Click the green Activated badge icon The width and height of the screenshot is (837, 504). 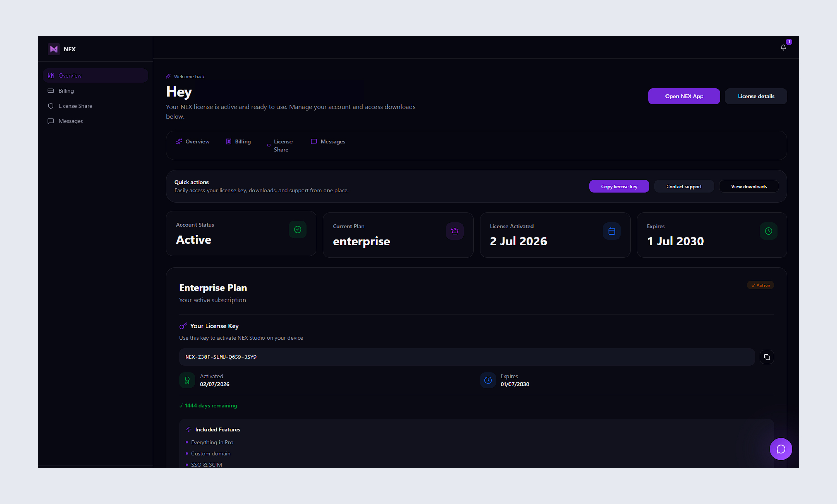tap(187, 380)
